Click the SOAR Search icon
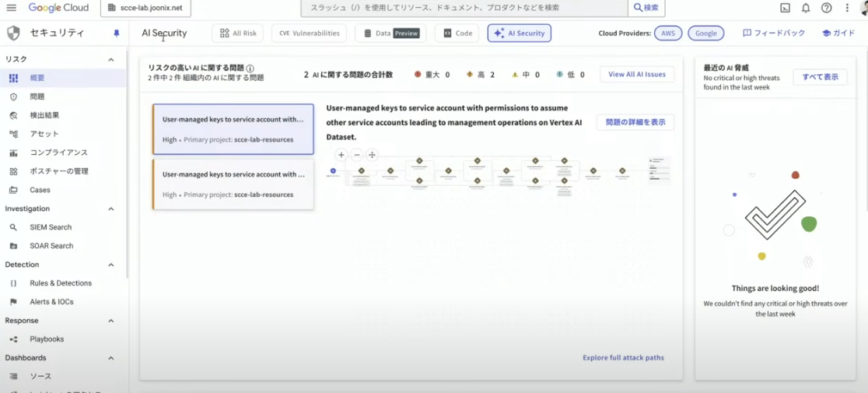Viewport: 868px width, 393px height. pos(13,246)
